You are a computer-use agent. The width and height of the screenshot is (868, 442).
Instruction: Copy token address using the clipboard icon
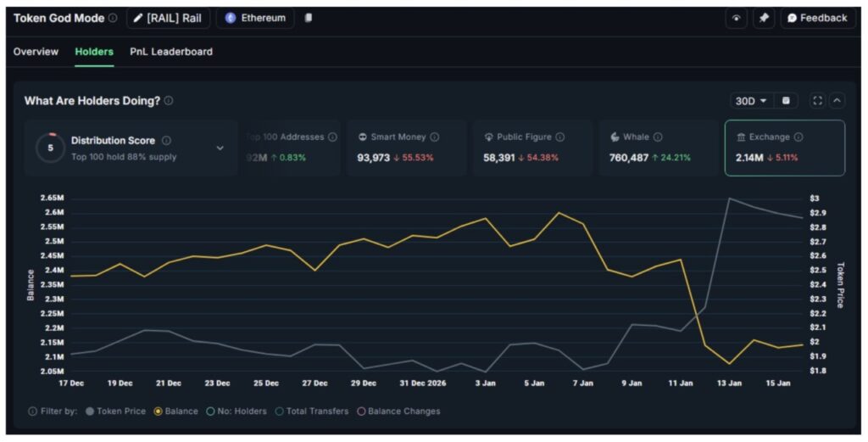[x=309, y=18]
